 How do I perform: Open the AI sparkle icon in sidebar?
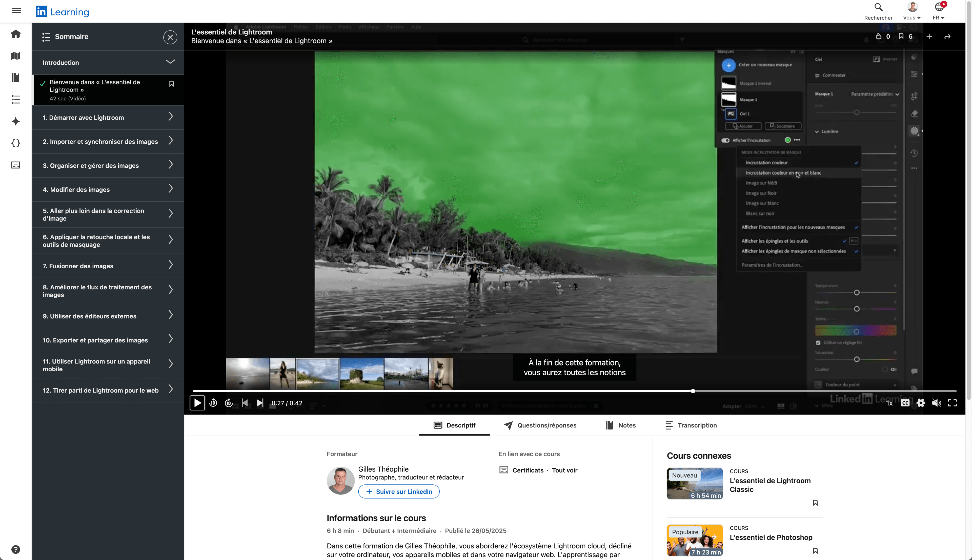click(x=16, y=122)
